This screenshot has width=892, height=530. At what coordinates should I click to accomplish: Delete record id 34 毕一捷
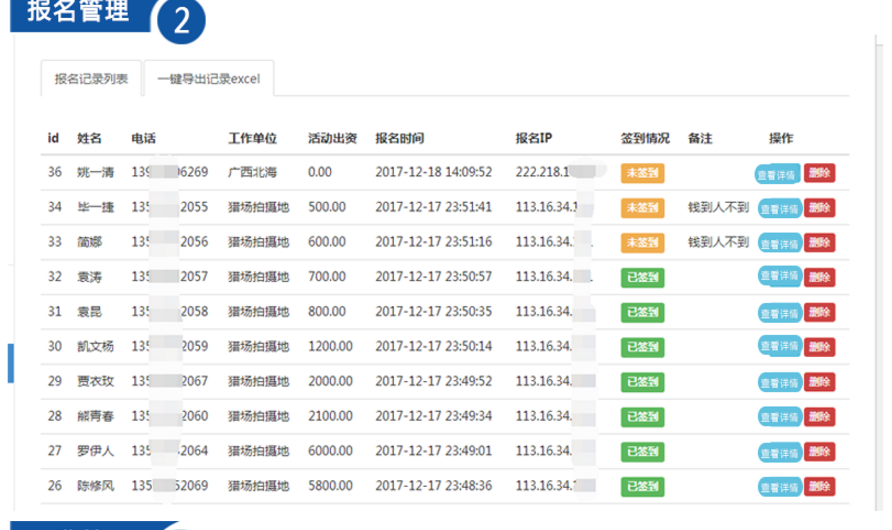click(819, 208)
